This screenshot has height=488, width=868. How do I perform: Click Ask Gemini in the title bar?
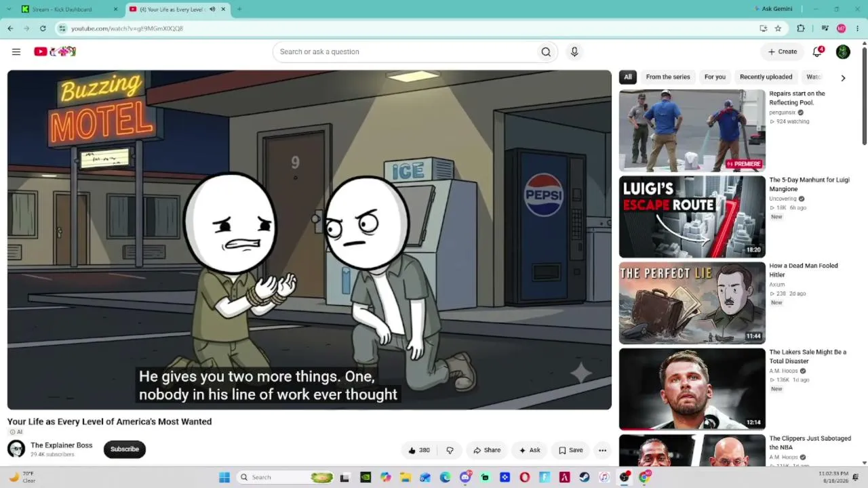(x=773, y=9)
